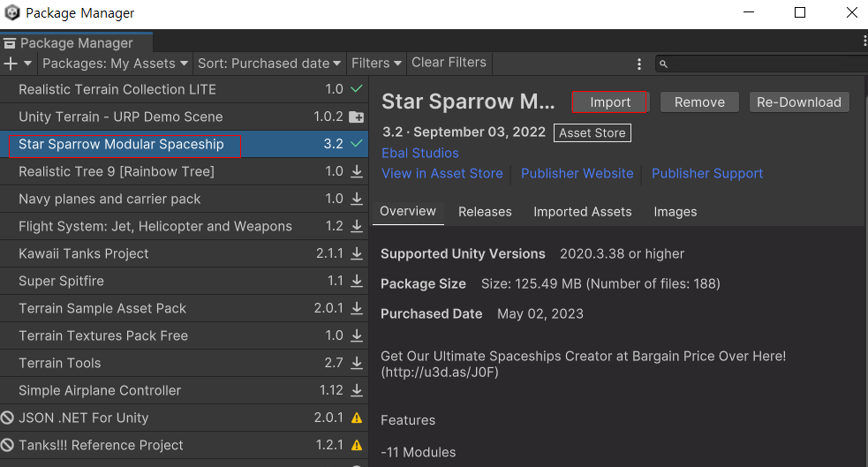Select Flight System: Jet, Helicopter and Weapons
The width and height of the screenshot is (868, 467).
click(184, 226)
